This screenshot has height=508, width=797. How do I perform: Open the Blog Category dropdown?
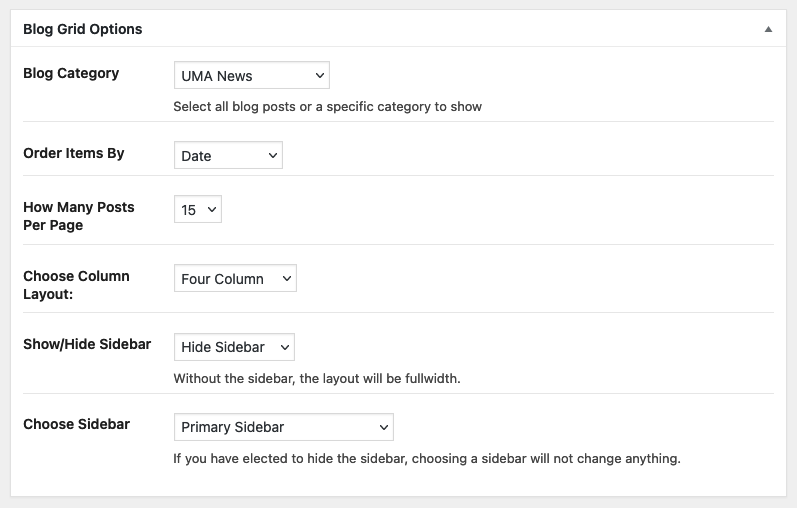click(252, 75)
